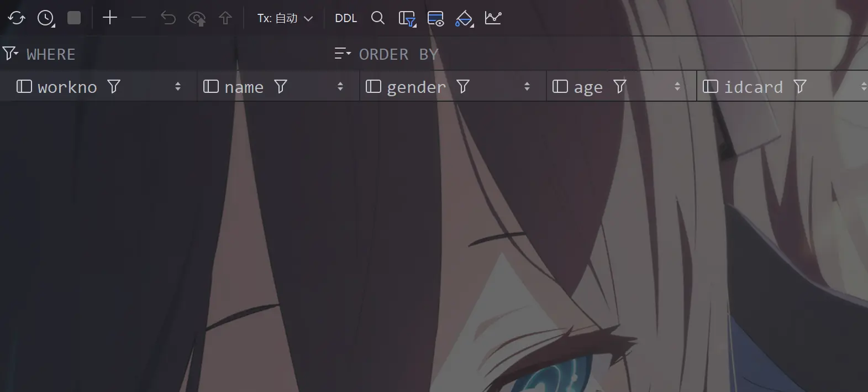The image size is (868, 392).
Task: Click the age column type icon
Action: pyautogui.click(x=560, y=86)
